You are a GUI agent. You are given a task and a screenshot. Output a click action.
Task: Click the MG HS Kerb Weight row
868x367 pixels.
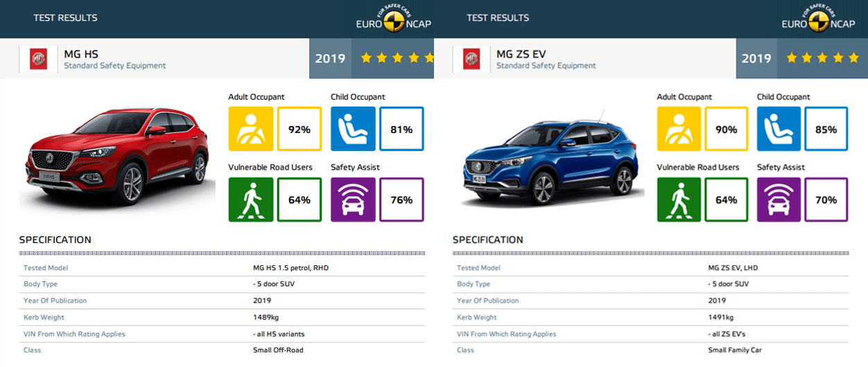click(x=222, y=317)
